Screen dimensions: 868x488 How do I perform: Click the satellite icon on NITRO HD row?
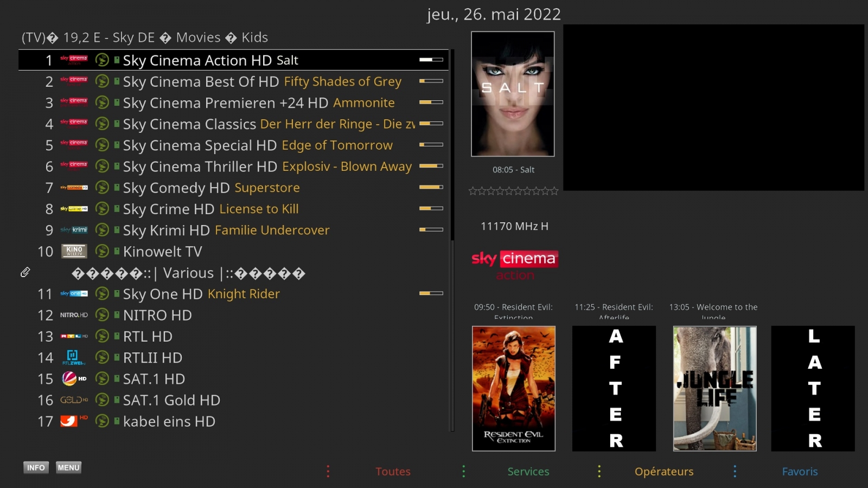click(102, 314)
